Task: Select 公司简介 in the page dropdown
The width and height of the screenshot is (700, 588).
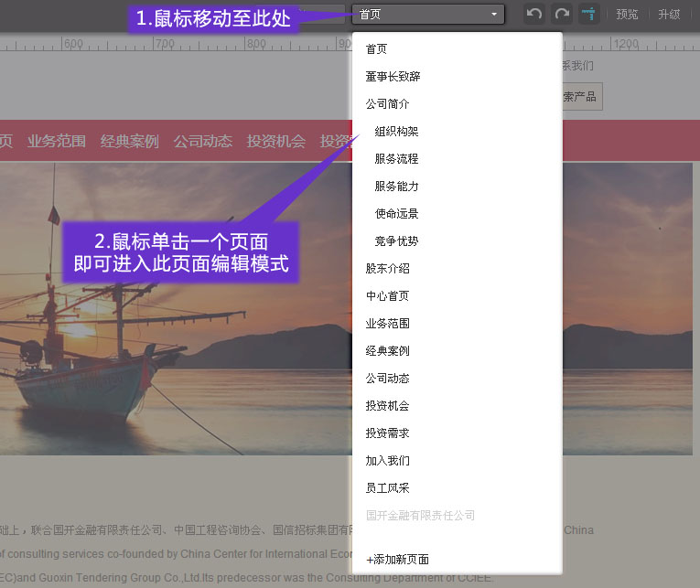Action: 387,104
